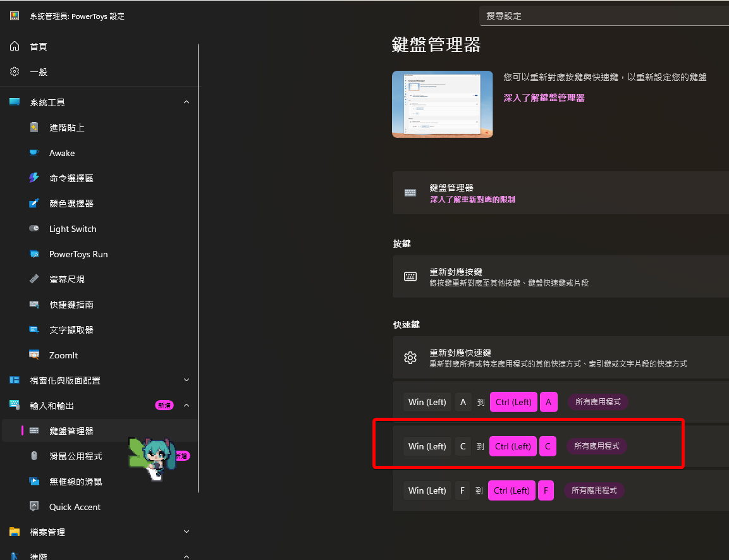Open the 一般 settings gear icon
Screen dimensions: 729x560
15,71
